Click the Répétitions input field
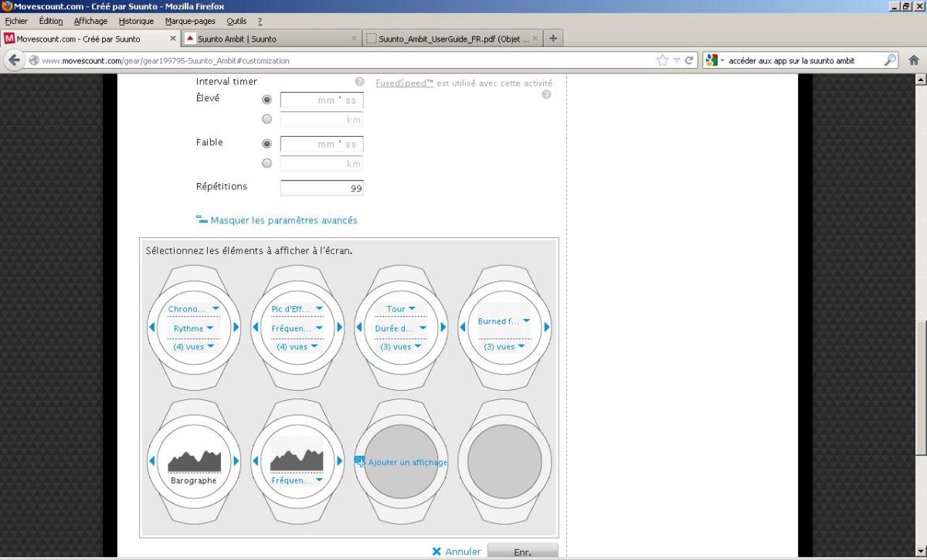 (321, 188)
